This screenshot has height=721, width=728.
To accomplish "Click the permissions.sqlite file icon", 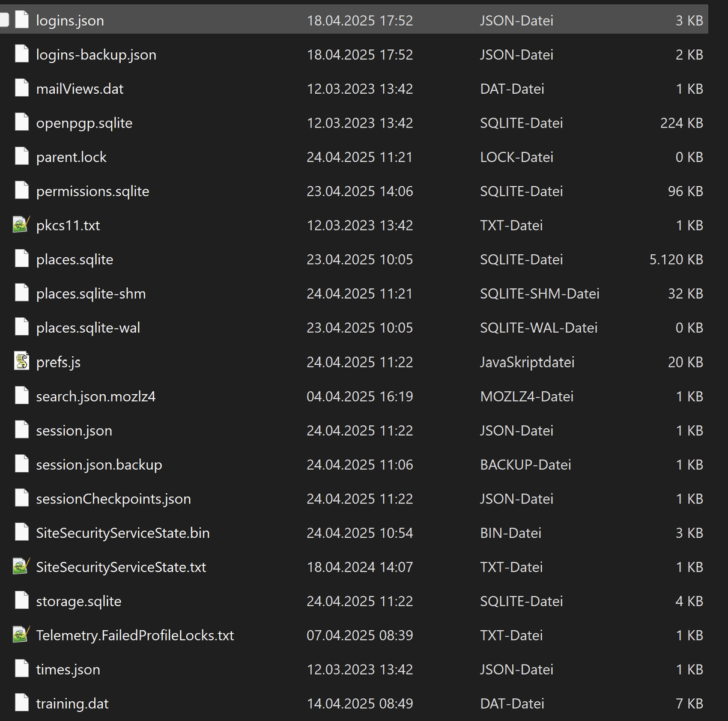I will pyautogui.click(x=22, y=191).
